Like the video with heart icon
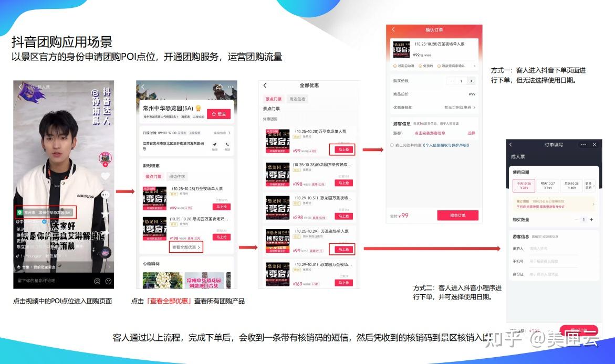 (x=105, y=176)
